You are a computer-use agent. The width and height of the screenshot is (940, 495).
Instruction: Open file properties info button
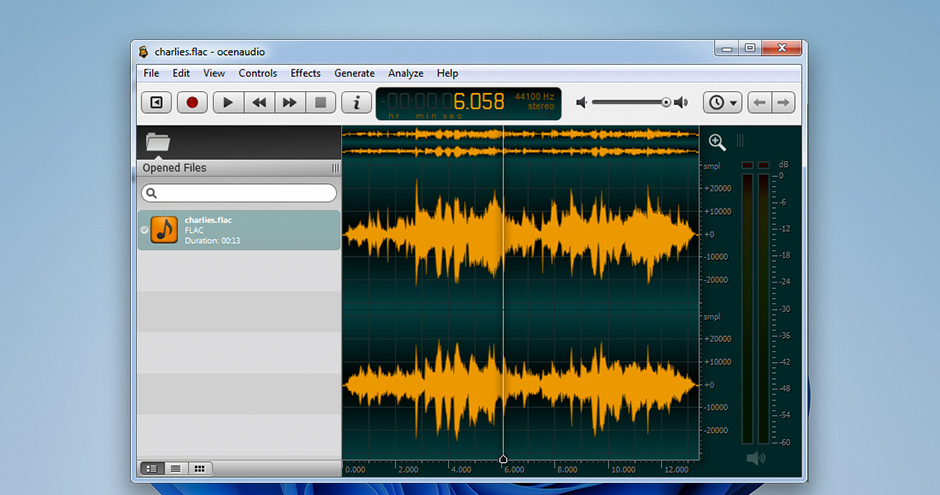pos(356,102)
